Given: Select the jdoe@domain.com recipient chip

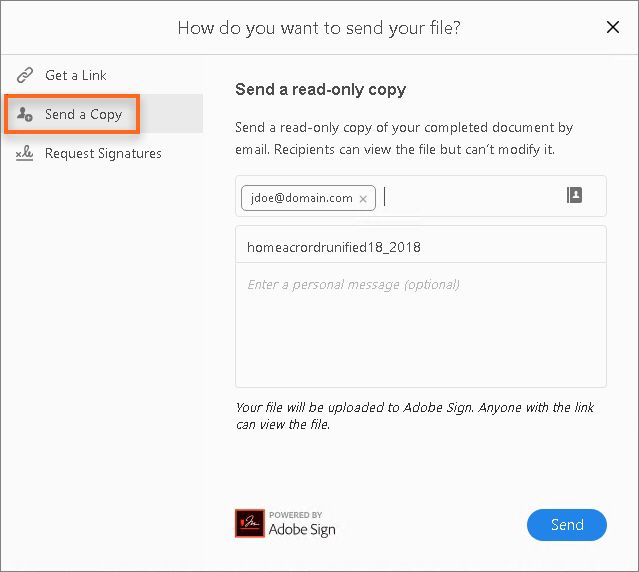Looking at the screenshot, I should (x=301, y=198).
